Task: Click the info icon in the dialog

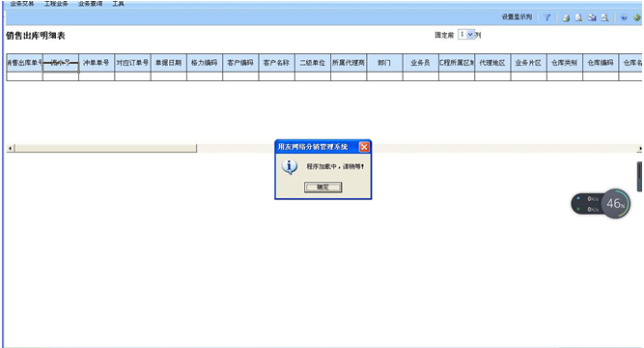Action: [x=289, y=166]
